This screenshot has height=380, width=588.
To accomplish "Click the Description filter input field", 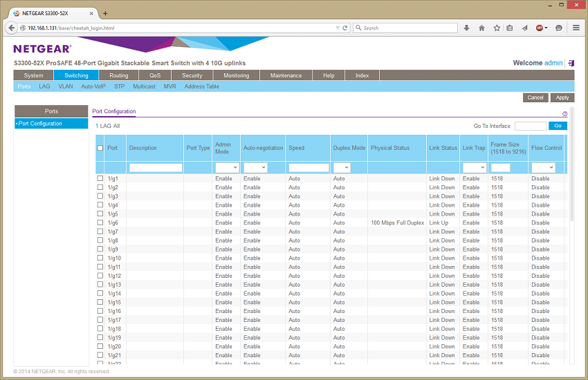I will click(156, 167).
